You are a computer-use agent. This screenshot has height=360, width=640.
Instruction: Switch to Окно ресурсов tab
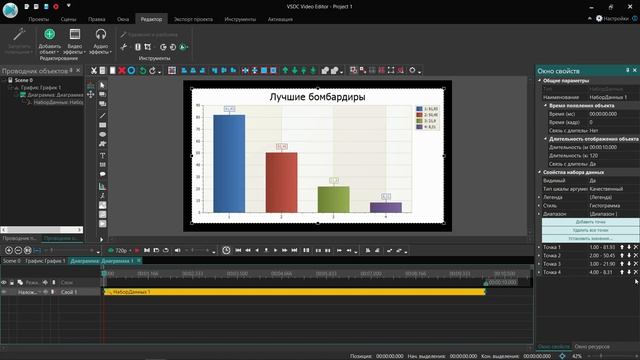tap(592, 347)
